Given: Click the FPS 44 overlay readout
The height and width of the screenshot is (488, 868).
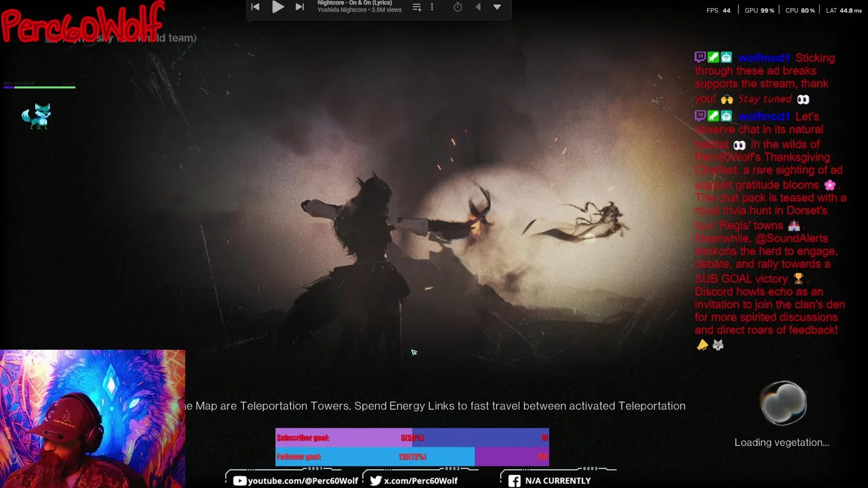Looking at the screenshot, I should [x=718, y=10].
